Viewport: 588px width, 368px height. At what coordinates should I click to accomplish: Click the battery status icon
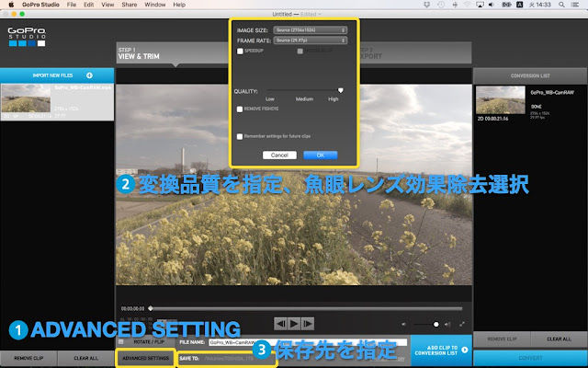pyautogui.click(x=506, y=5)
